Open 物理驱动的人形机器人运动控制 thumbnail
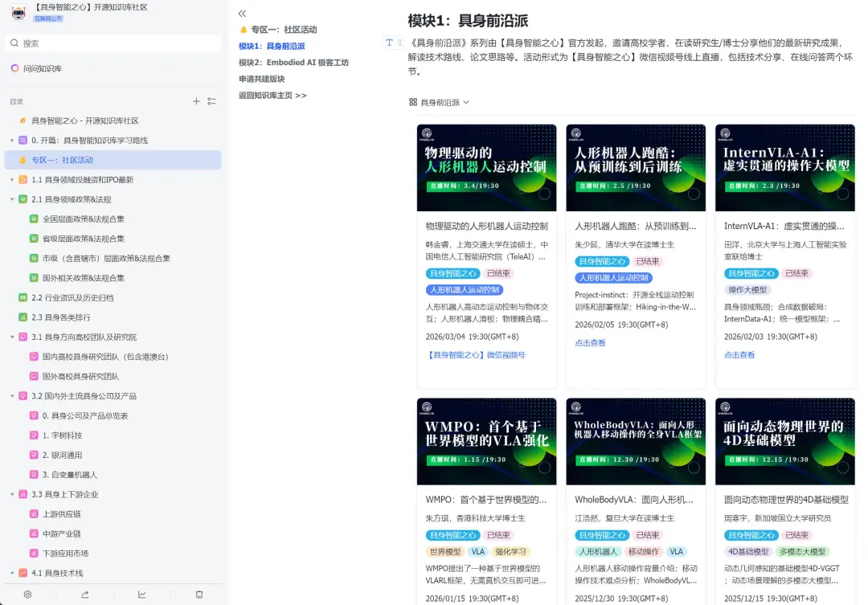The height and width of the screenshot is (605, 868). tap(486, 168)
